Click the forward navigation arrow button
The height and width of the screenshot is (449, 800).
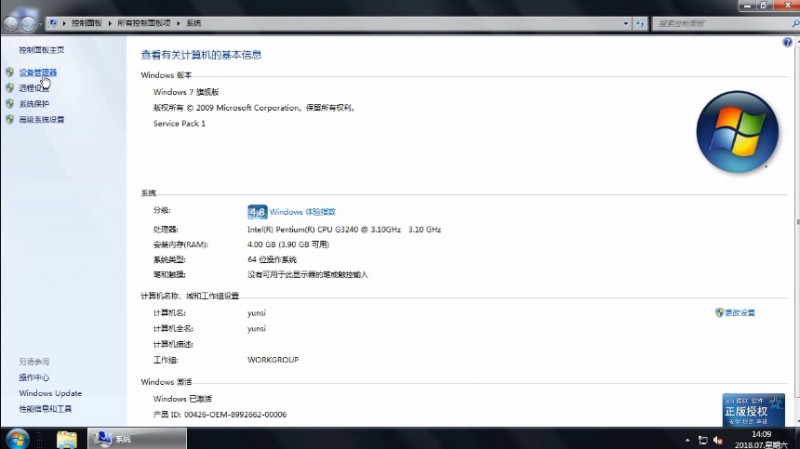[x=28, y=23]
